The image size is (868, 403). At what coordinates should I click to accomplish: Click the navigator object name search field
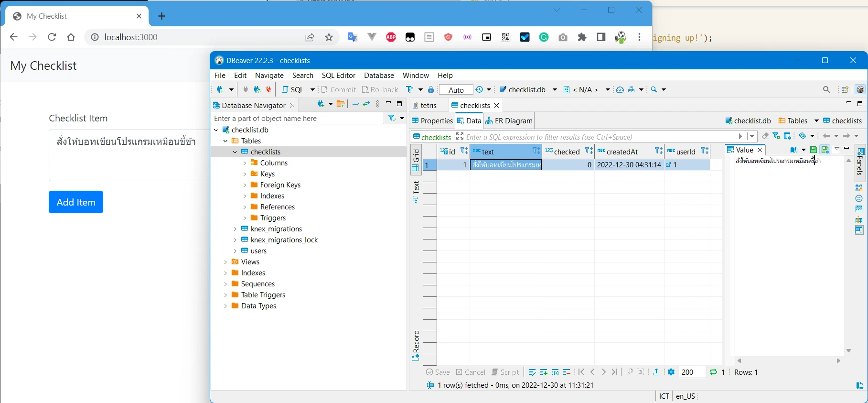click(297, 118)
